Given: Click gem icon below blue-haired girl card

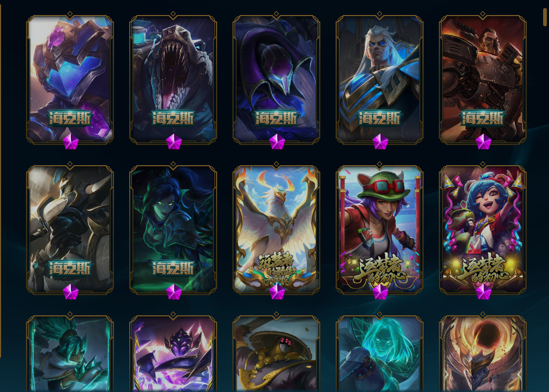Looking at the screenshot, I should (484, 292).
